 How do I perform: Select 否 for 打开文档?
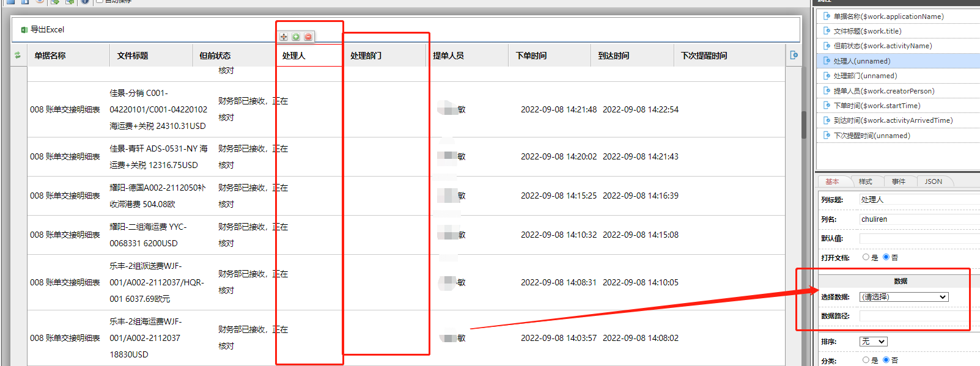tap(886, 257)
